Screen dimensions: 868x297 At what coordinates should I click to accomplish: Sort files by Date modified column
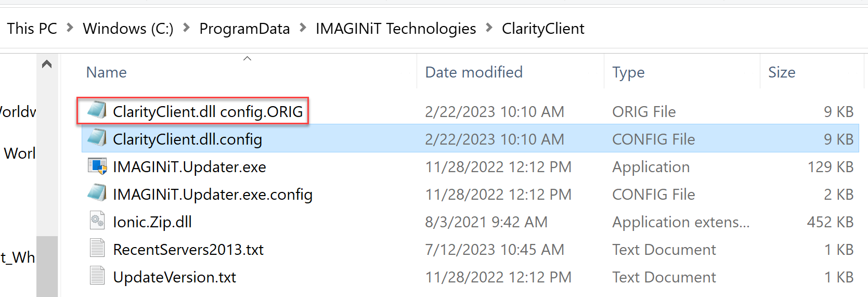tap(474, 72)
